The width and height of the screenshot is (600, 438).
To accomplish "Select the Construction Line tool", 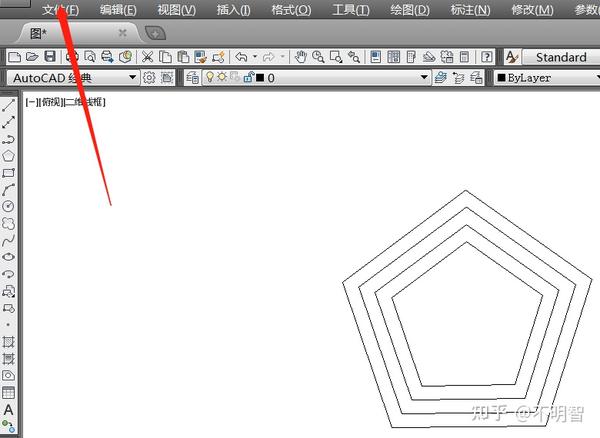I will point(8,122).
